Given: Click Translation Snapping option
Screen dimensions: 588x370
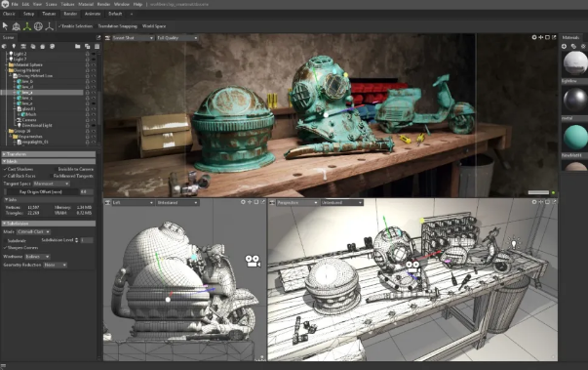Looking at the screenshot, I should (117, 26).
